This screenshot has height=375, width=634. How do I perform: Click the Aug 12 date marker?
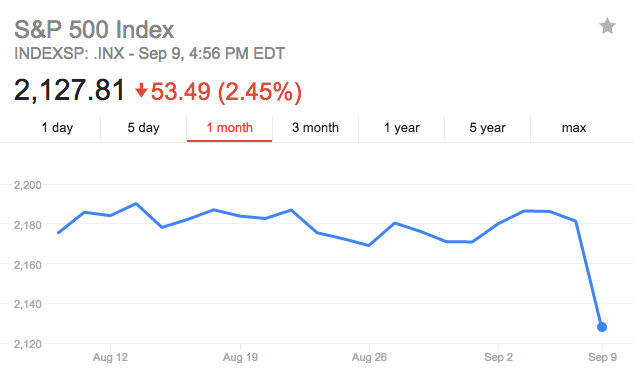tap(110, 357)
